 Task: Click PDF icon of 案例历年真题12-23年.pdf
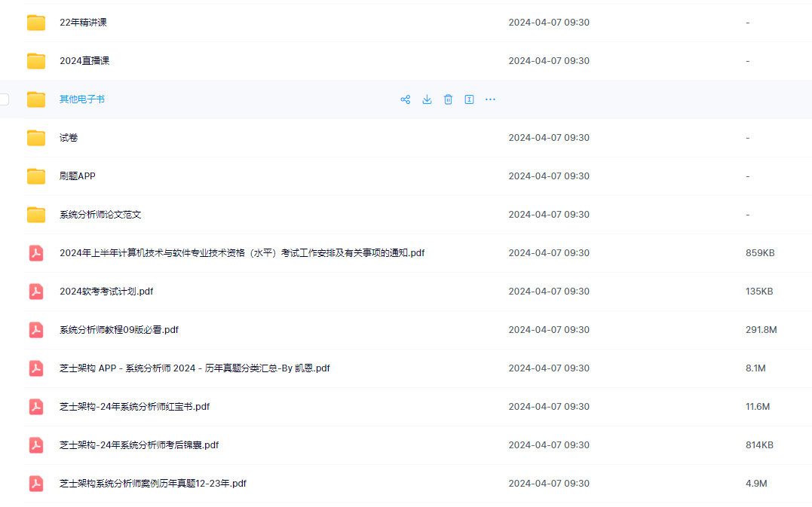[x=36, y=484]
